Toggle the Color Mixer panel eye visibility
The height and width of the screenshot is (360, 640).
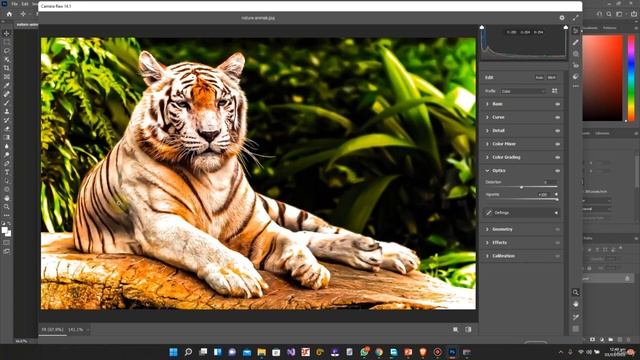557,144
